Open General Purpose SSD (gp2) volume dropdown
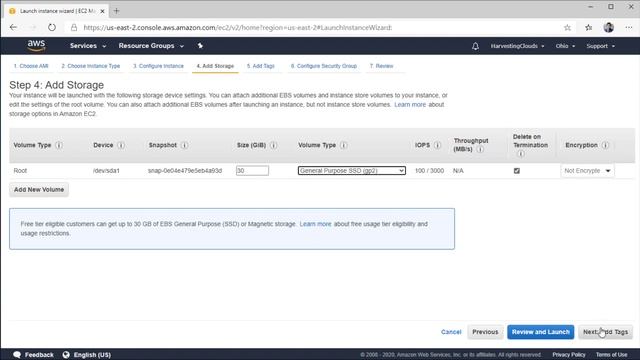 point(351,171)
